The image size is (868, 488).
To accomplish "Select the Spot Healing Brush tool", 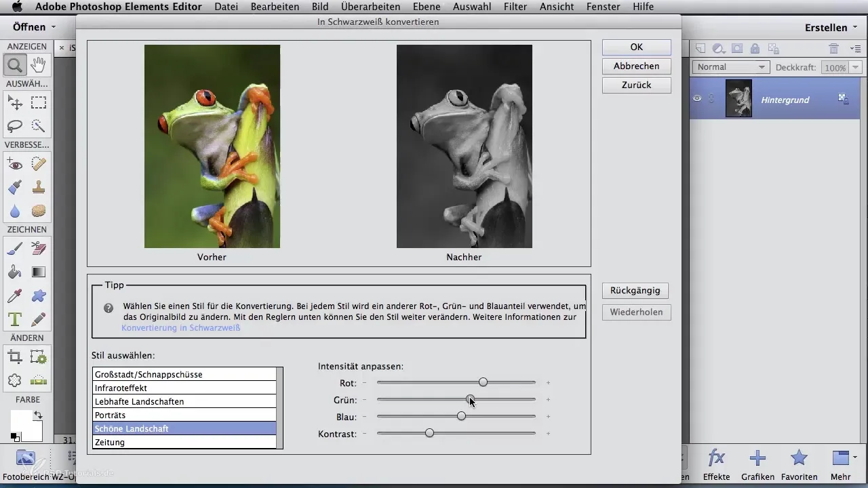I will point(39,164).
